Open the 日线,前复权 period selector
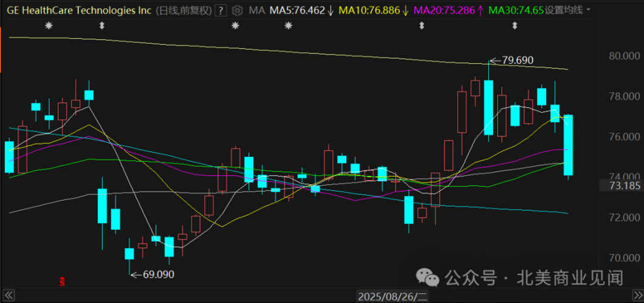 click(184, 10)
